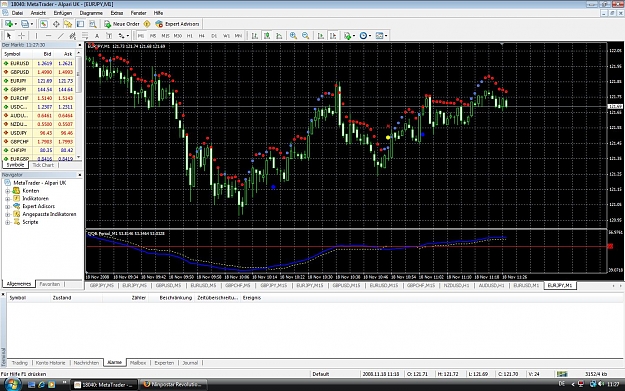Select the equidistant channel tool
Image resolution: width=625 pixels, height=391 pixels.
tap(73, 35)
